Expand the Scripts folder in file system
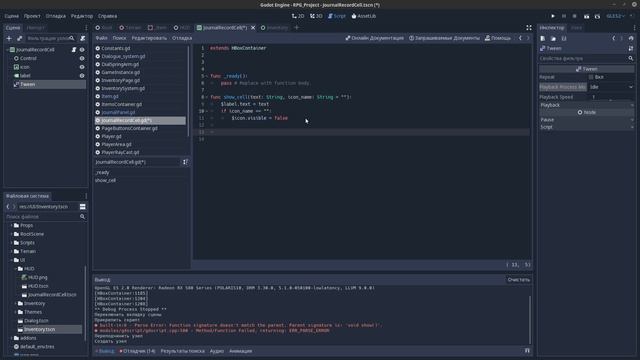This screenshot has width=640, height=360. click(x=11, y=242)
